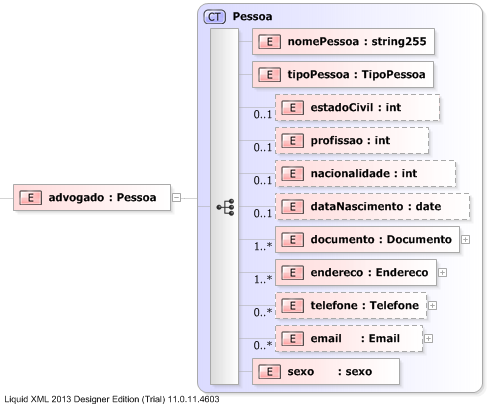Click the E icon of dataNascimento
The image size is (496, 404).
tap(292, 207)
